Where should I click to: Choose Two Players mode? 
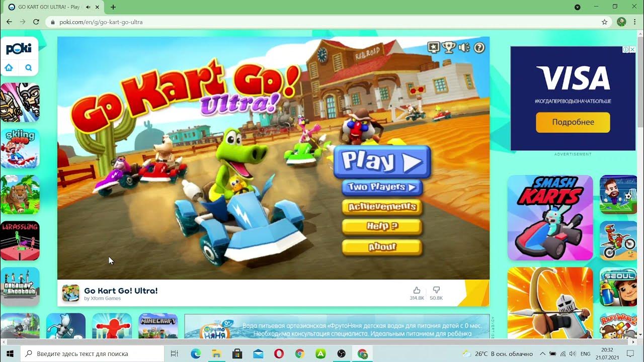point(382,188)
